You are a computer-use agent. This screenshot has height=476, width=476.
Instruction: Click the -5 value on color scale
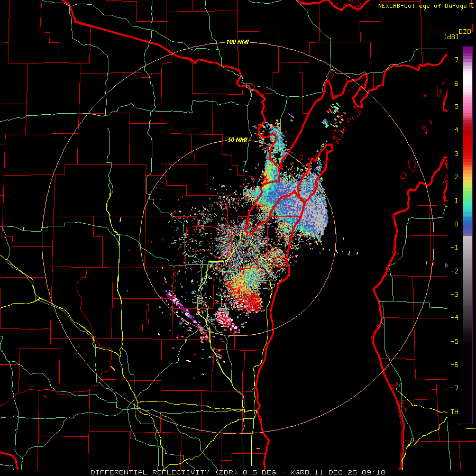click(454, 342)
